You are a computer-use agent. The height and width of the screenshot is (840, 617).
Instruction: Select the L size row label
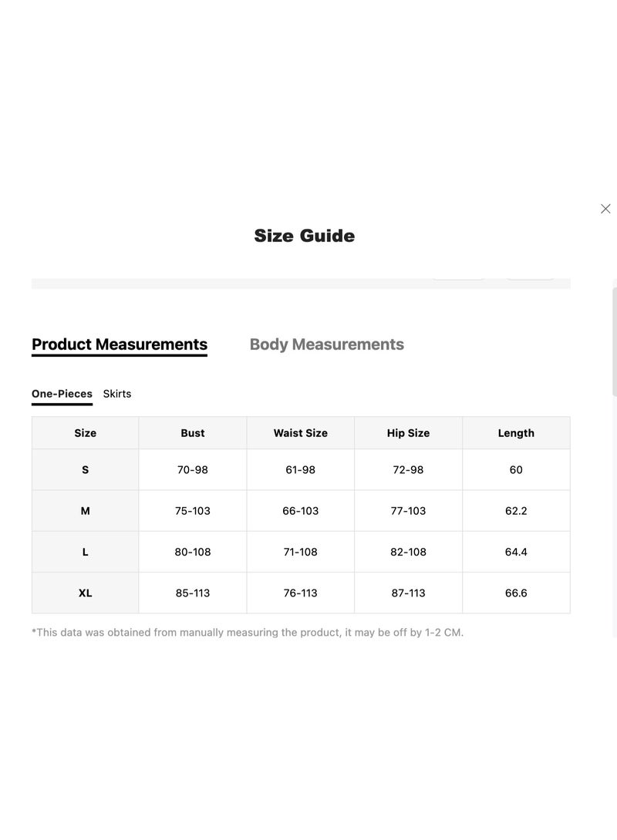[x=86, y=552]
